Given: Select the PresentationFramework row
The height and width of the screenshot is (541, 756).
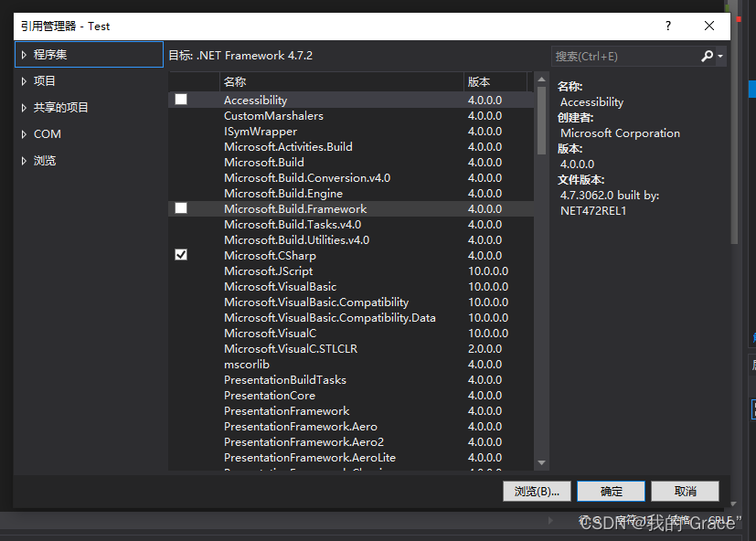Looking at the screenshot, I should coord(351,411).
